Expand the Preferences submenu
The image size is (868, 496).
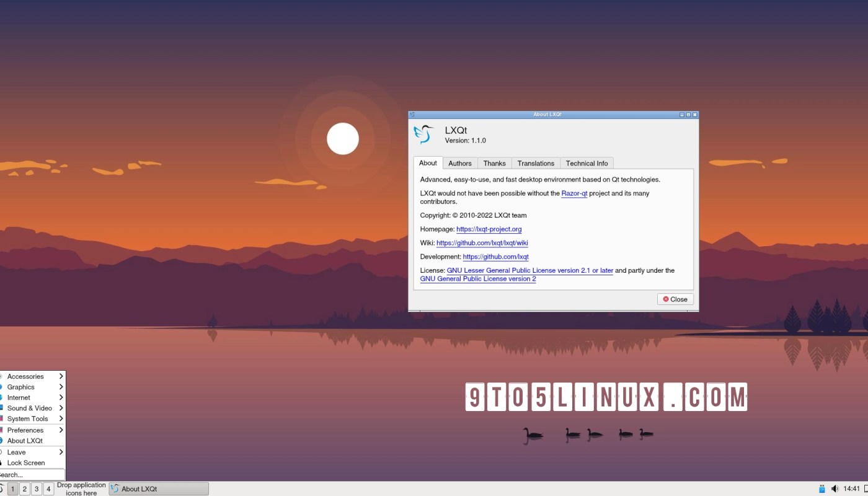pyautogui.click(x=32, y=430)
